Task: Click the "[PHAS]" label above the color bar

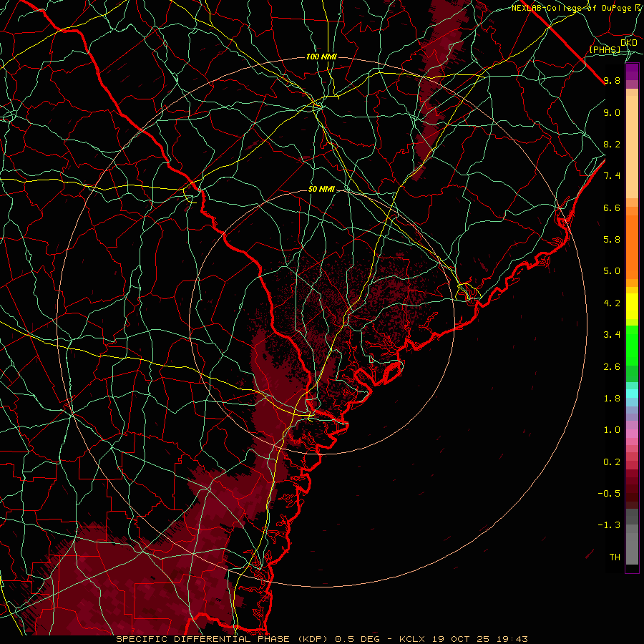Action: tap(605, 50)
